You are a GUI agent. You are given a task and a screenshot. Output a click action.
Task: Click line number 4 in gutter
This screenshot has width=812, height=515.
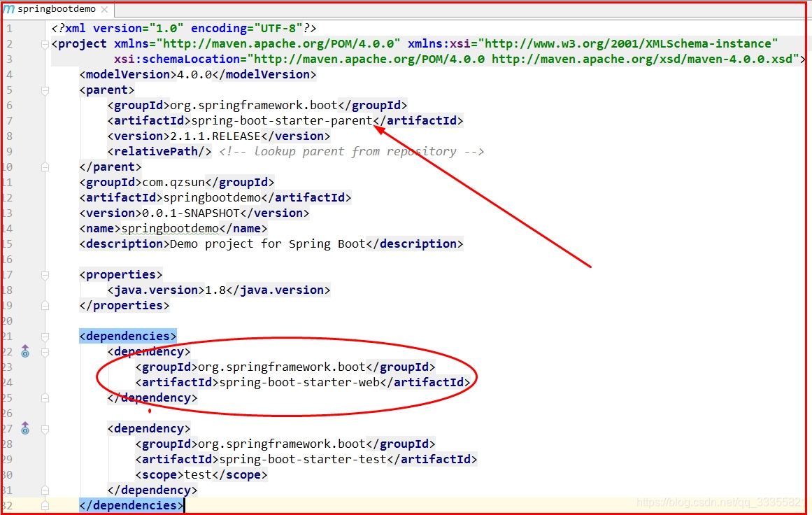click(x=9, y=75)
